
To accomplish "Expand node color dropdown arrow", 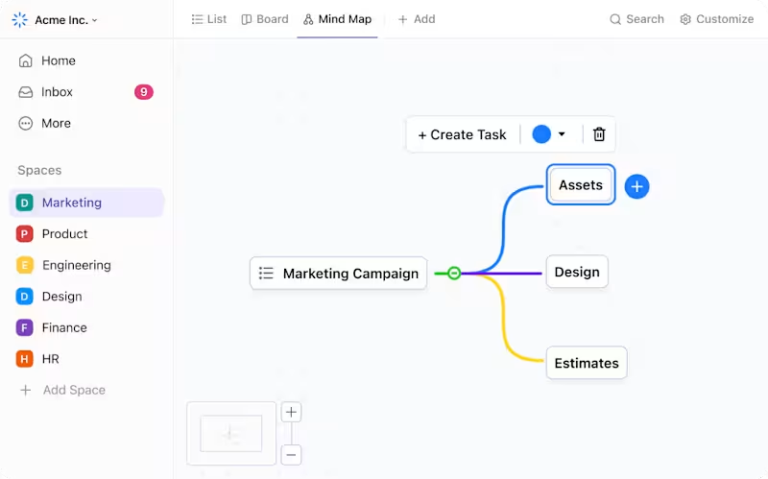I will 562,134.
